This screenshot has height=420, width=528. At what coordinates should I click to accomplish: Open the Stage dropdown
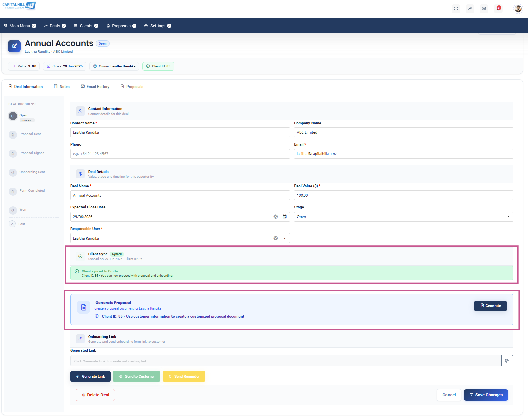pyautogui.click(x=404, y=217)
